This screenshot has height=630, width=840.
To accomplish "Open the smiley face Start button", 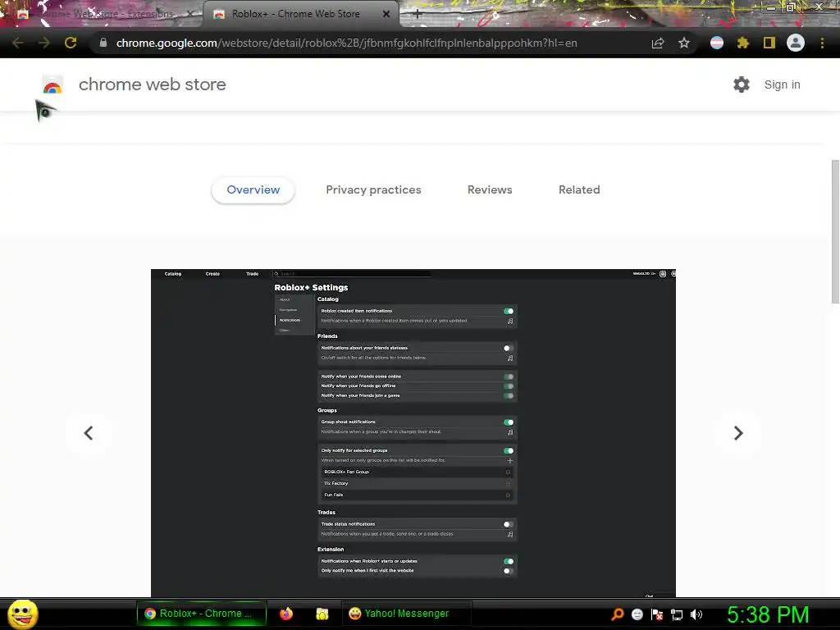I will pyautogui.click(x=22, y=614).
